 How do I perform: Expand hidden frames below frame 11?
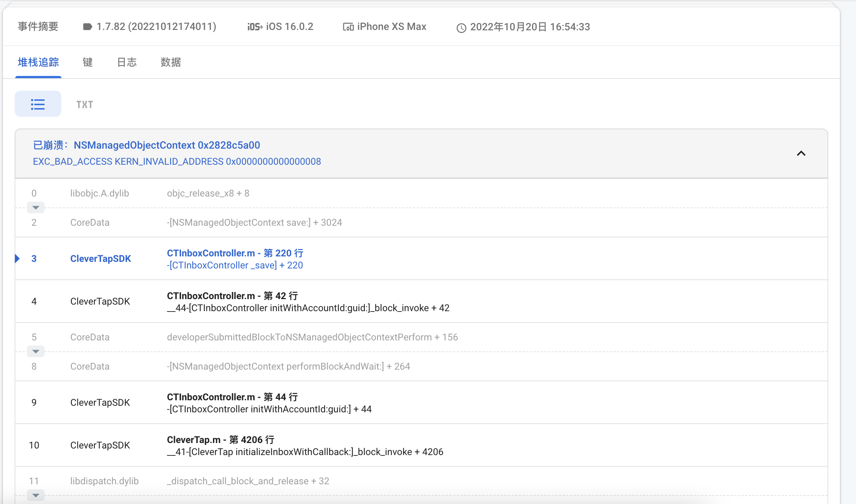pyautogui.click(x=35, y=495)
